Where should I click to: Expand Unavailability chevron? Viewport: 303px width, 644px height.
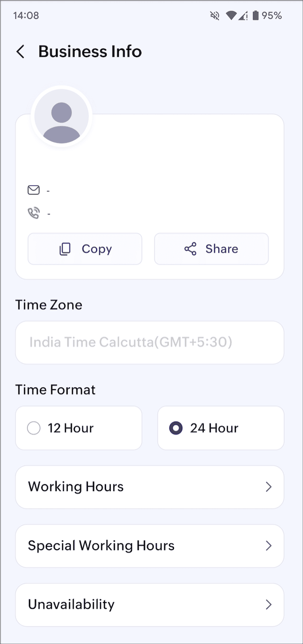point(269,605)
